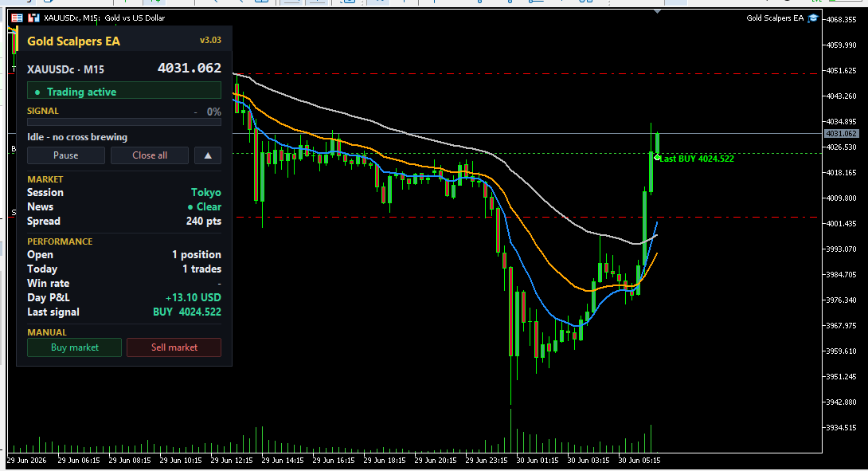Click the 0% signal percentage
Viewport: 868px width, 471px height.
click(213, 112)
